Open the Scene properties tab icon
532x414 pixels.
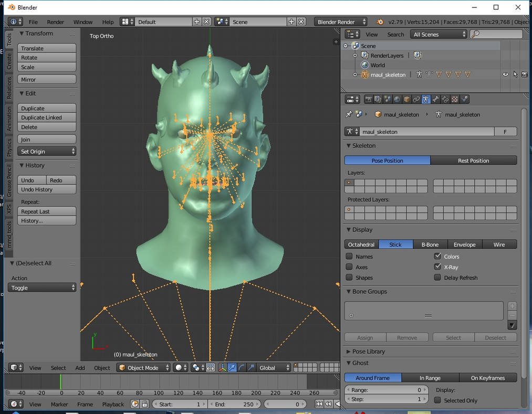(388, 99)
